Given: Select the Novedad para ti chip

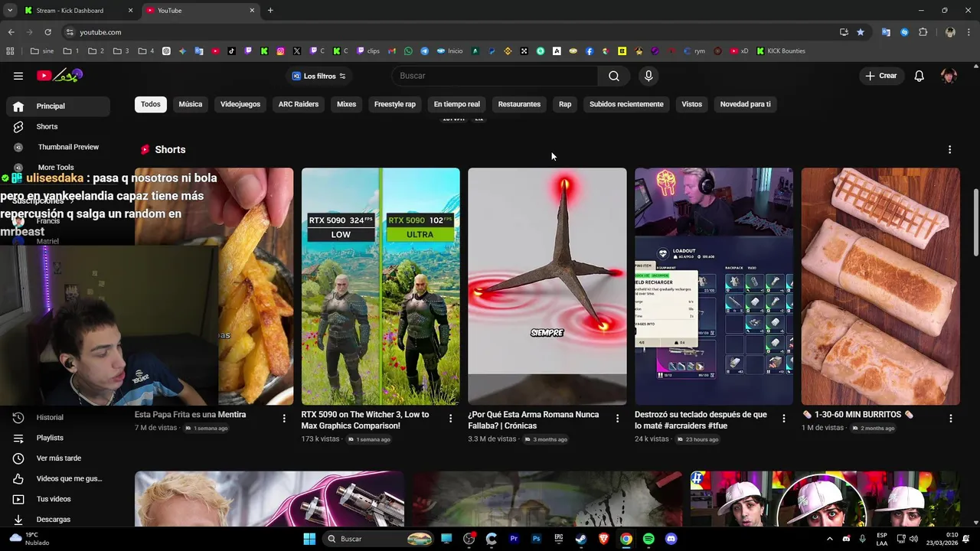Looking at the screenshot, I should tap(746, 104).
